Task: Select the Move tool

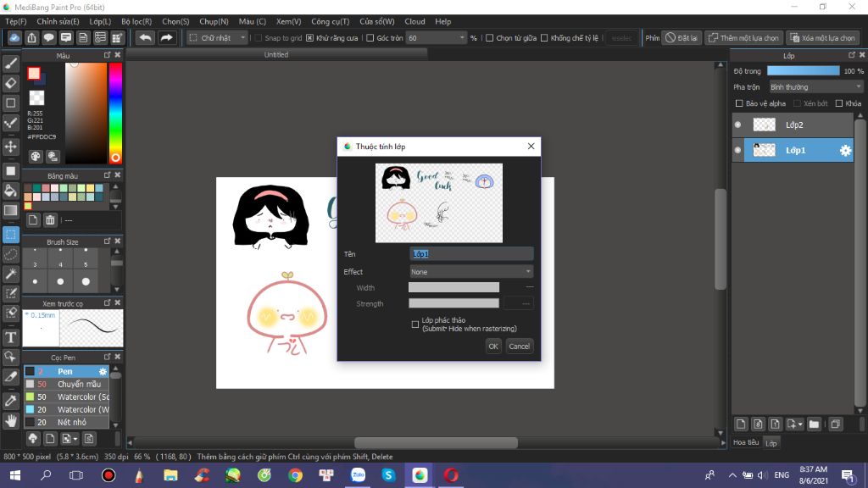Action: 10,147
